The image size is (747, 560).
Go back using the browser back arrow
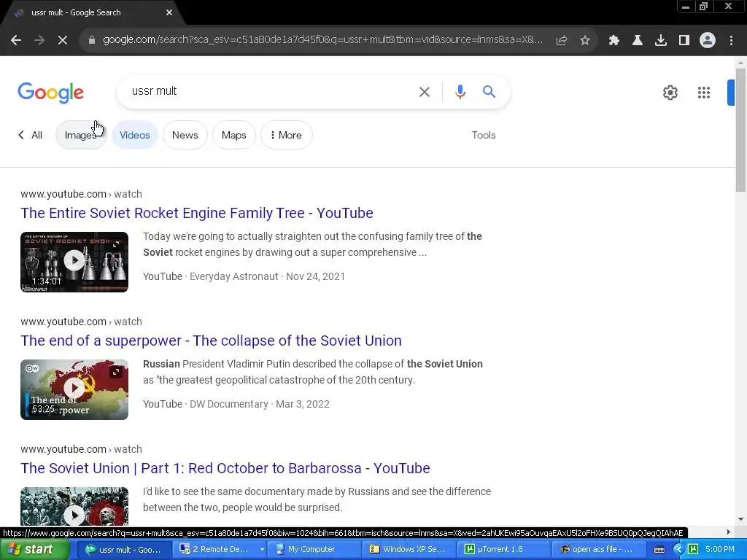coord(16,41)
